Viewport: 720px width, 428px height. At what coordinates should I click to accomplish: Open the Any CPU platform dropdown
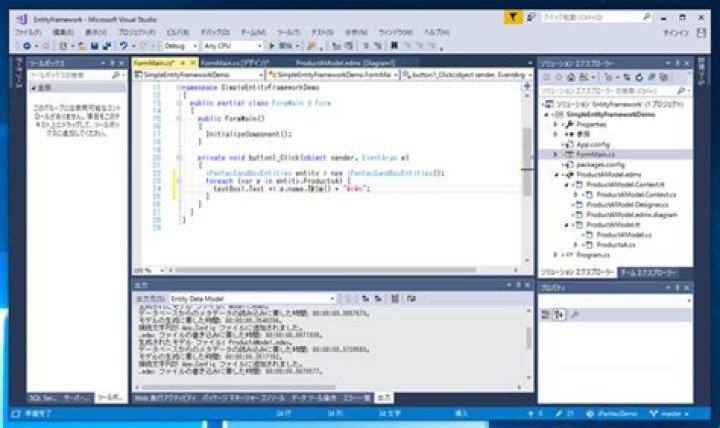[x=233, y=46]
